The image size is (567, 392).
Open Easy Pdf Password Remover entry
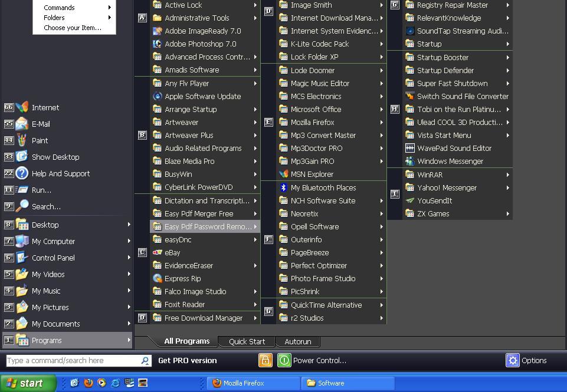pyautogui.click(x=205, y=226)
